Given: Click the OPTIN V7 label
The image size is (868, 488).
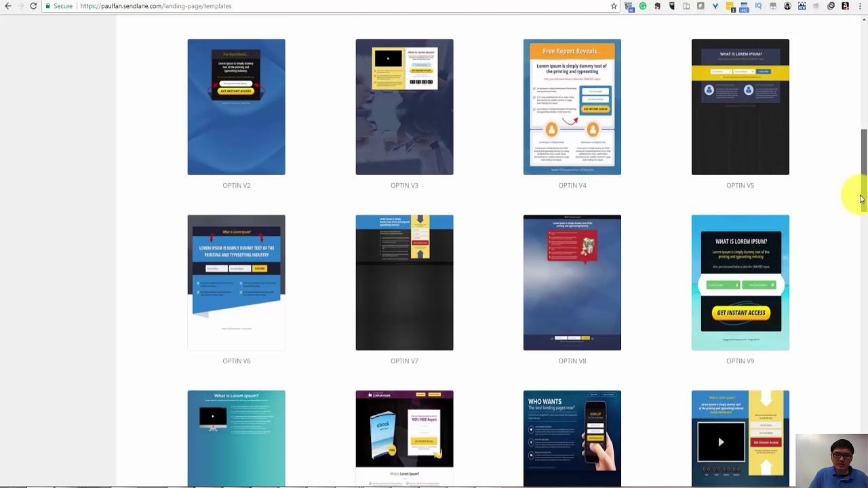Looking at the screenshot, I should click(404, 361).
